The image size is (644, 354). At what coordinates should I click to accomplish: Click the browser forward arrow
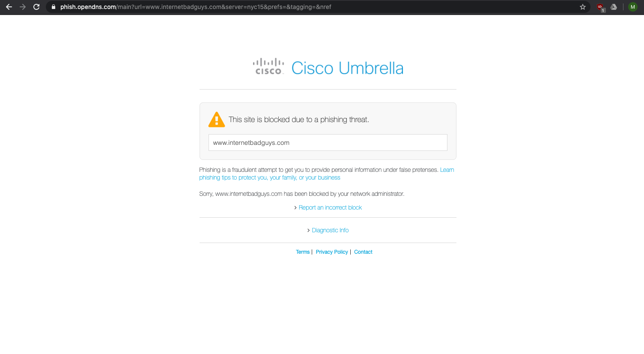click(23, 7)
